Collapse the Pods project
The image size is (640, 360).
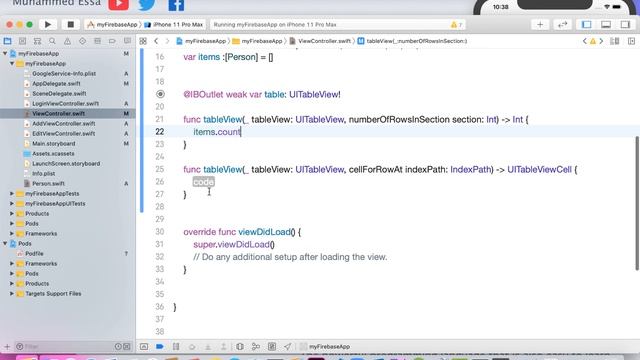coord(5,244)
